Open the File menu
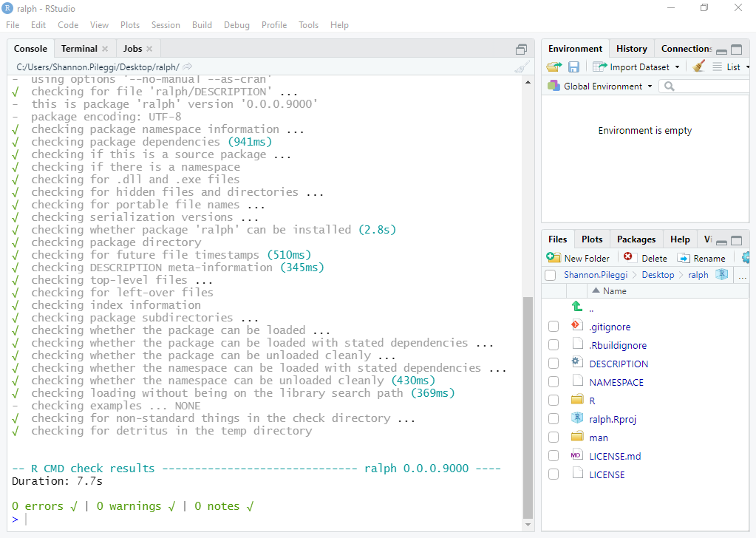The width and height of the screenshot is (756, 538). point(13,25)
